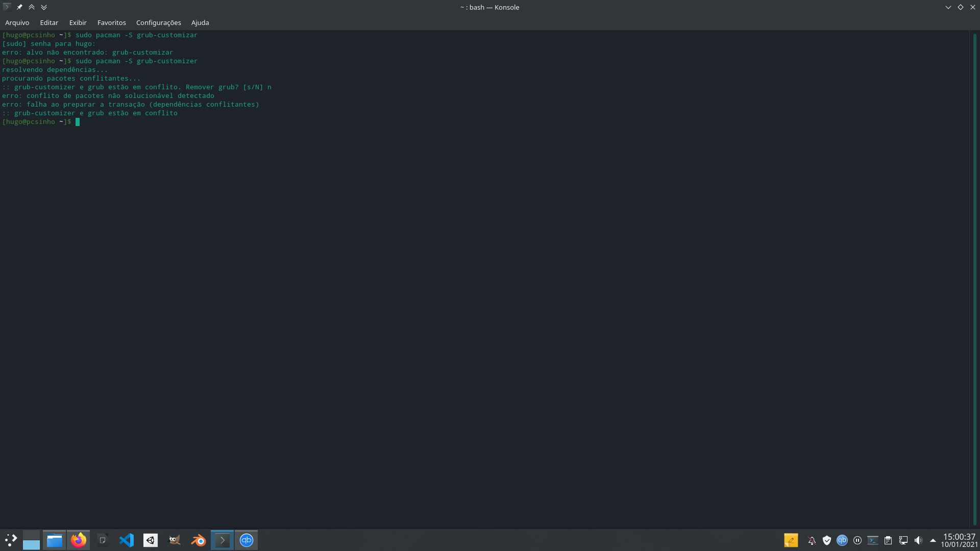The image size is (980, 551).
Task: Open the Exibir menu
Action: (78, 22)
